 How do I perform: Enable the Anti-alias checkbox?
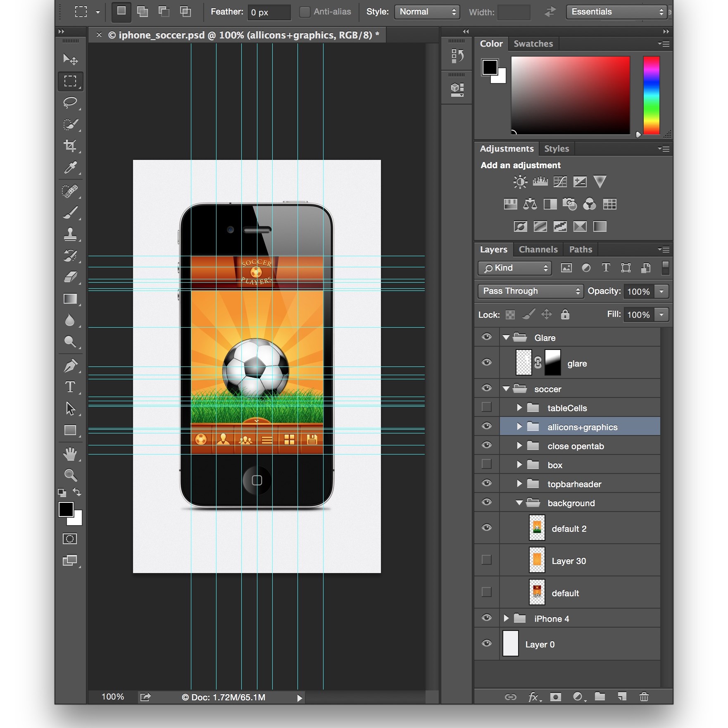pyautogui.click(x=305, y=12)
